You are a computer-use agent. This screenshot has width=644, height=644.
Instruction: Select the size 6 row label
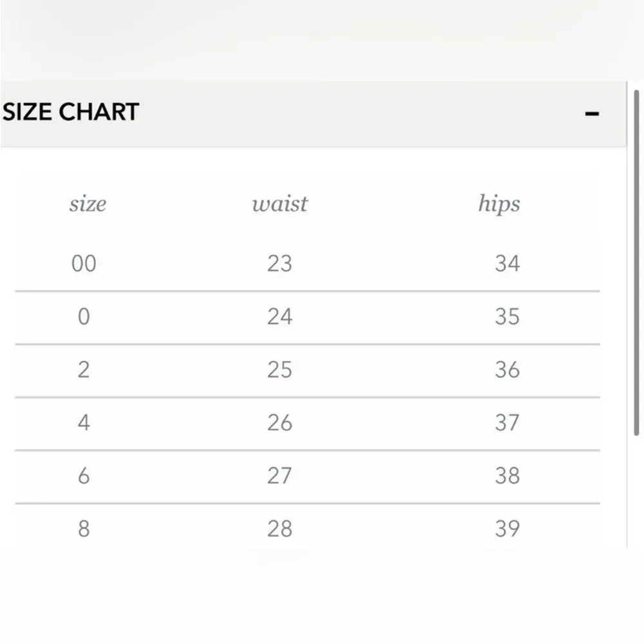tap(84, 475)
